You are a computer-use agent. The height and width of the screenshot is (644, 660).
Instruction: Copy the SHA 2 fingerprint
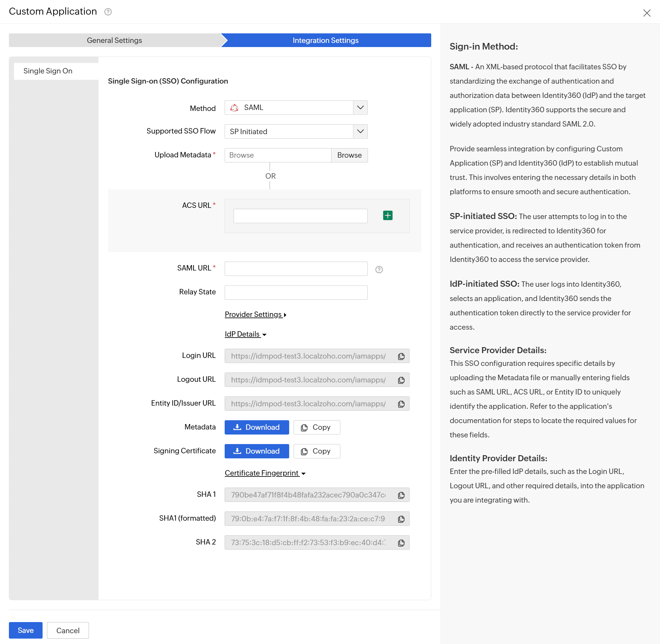[x=401, y=543]
